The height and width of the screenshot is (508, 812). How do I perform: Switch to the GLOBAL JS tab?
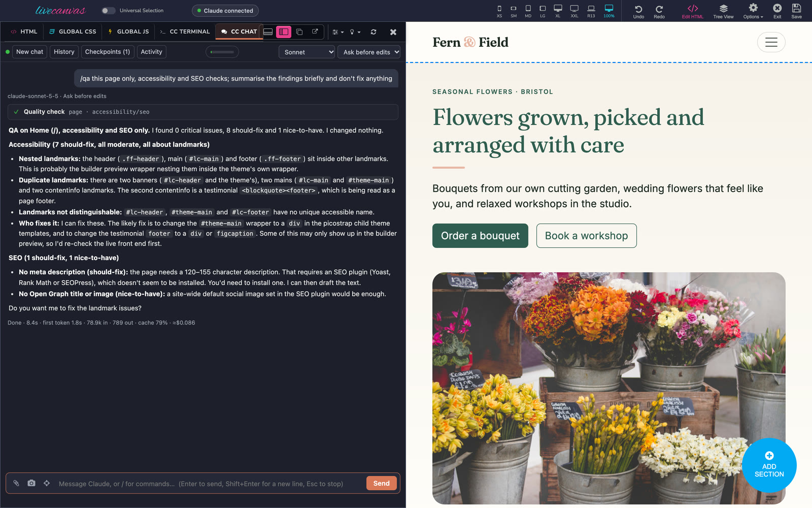[128, 31]
